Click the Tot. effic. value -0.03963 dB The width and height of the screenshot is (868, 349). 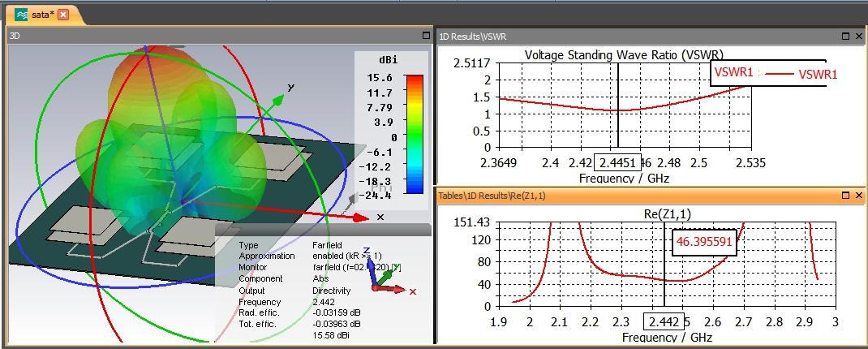(337, 324)
